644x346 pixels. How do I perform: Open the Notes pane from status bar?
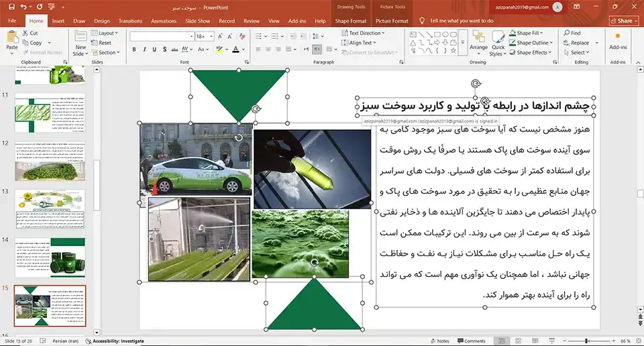(439, 341)
